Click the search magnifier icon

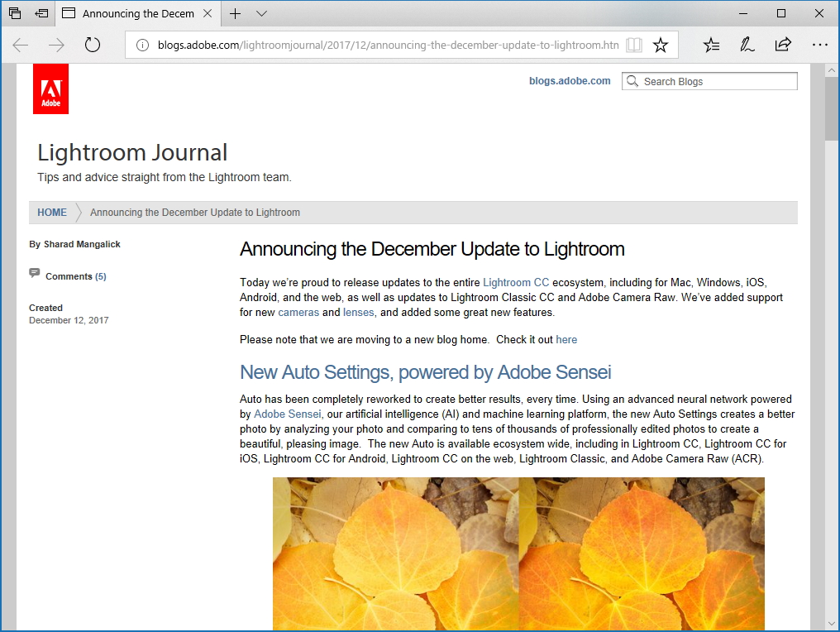click(632, 81)
